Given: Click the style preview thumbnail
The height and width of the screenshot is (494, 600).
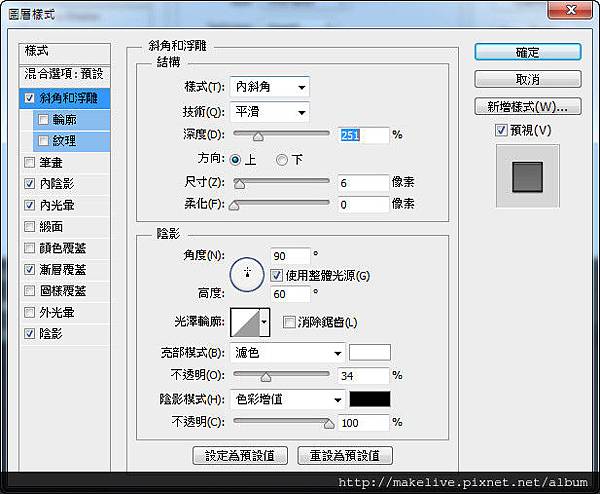Looking at the screenshot, I should [x=528, y=176].
